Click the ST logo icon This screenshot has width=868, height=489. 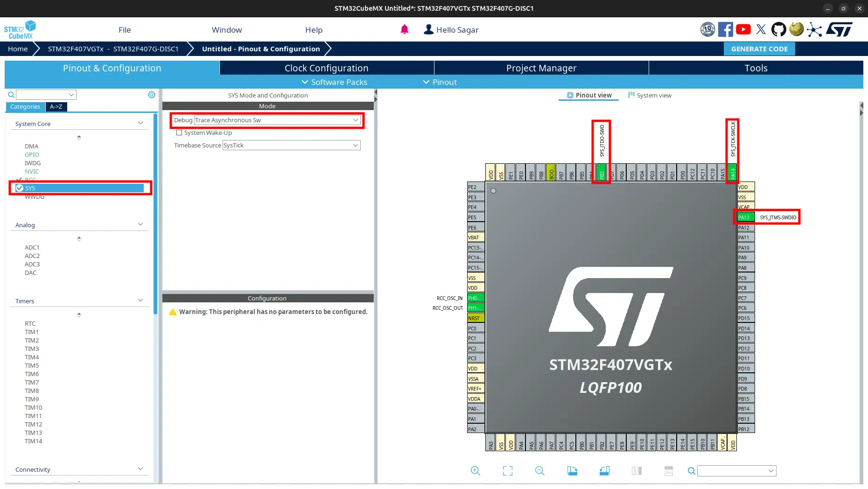[839, 29]
